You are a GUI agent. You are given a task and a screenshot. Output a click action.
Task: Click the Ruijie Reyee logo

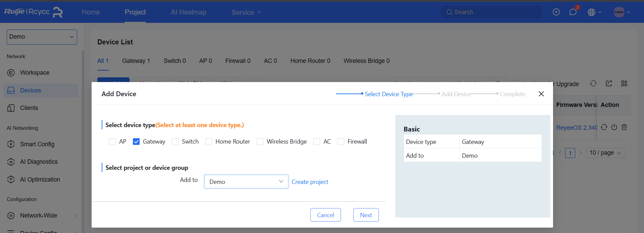tap(33, 12)
